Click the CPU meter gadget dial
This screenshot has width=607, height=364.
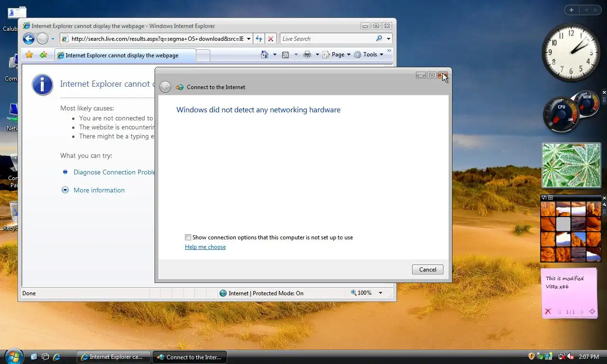[x=561, y=115]
